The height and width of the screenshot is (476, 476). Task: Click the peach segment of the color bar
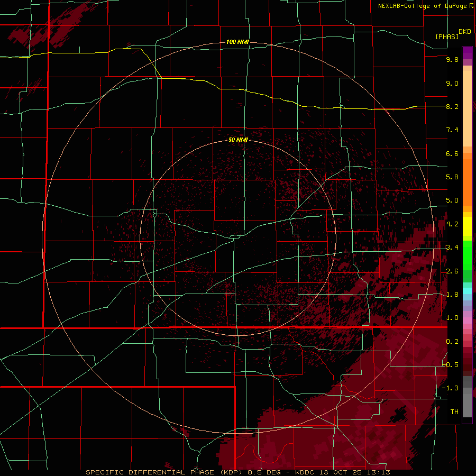[x=467, y=108]
